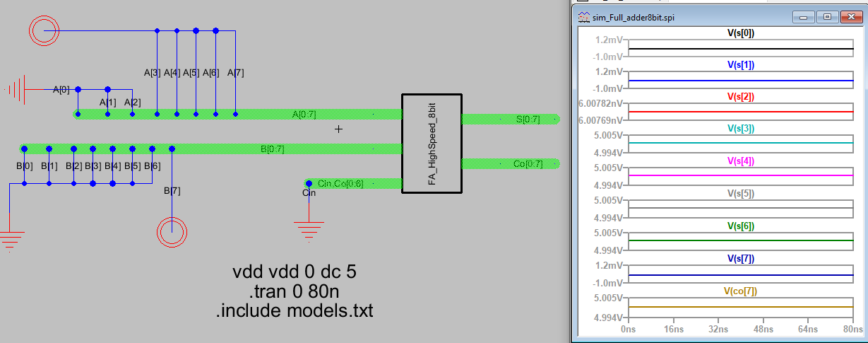This screenshot has width=868, height=343.
Task: Click the 80ns time axis label
Action: tap(852, 330)
